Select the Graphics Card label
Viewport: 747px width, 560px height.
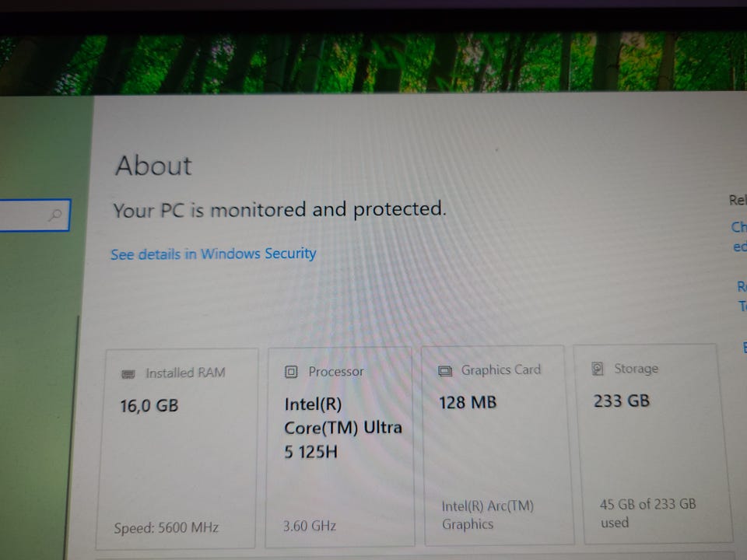(x=500, y=370)
